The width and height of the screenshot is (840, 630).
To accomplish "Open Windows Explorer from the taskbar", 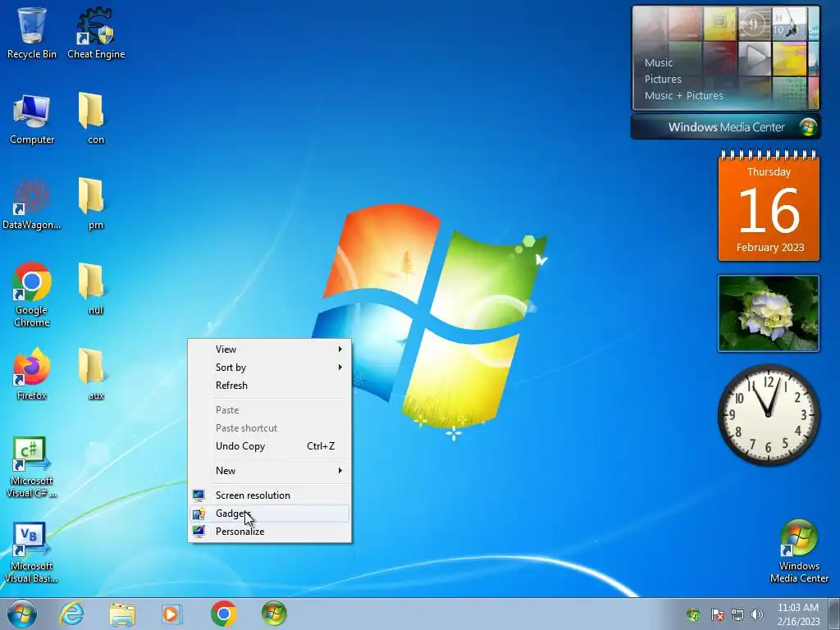I will click(122, 614).
